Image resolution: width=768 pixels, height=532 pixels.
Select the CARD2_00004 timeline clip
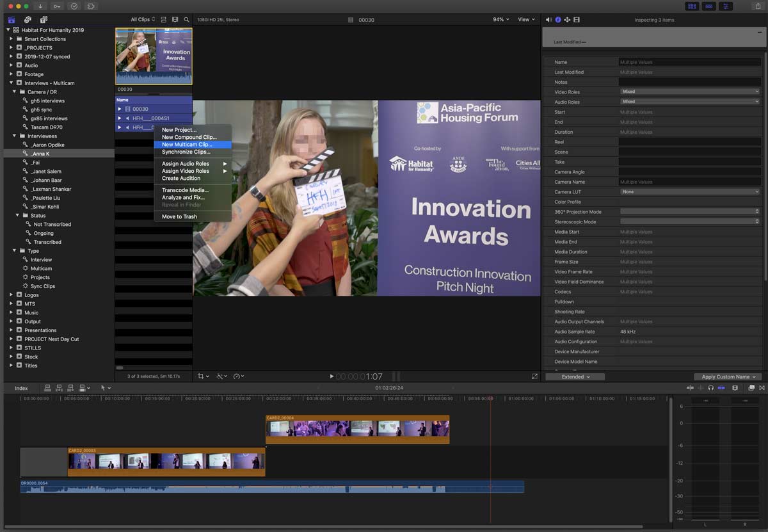click(358, 430)
